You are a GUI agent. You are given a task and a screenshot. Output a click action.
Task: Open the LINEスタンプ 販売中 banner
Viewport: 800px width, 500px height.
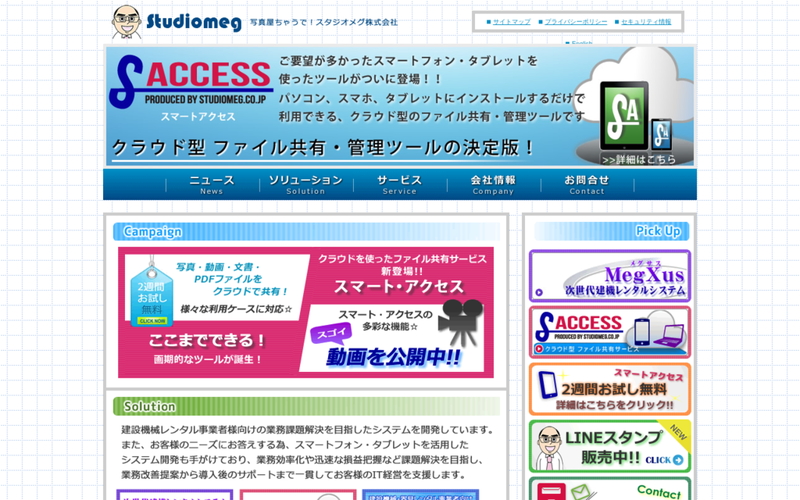(x=610, y=446)
